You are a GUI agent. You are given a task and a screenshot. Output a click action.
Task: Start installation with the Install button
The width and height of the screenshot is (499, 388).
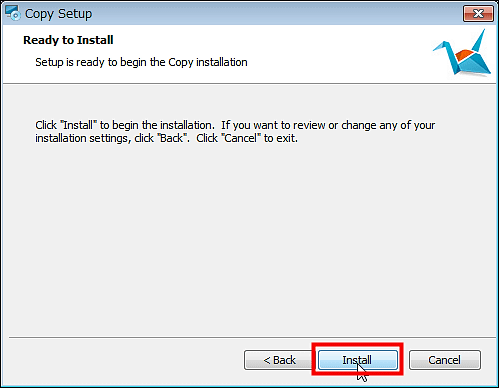(x=358, y=360)
